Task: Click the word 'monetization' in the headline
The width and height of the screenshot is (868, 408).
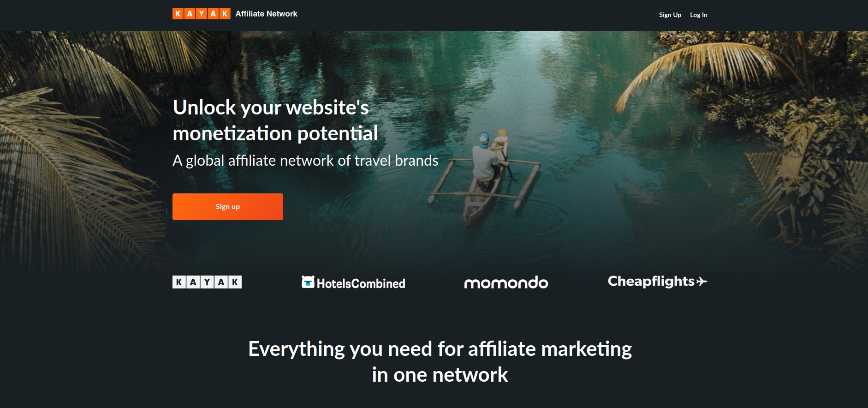Action: (232, 133)
